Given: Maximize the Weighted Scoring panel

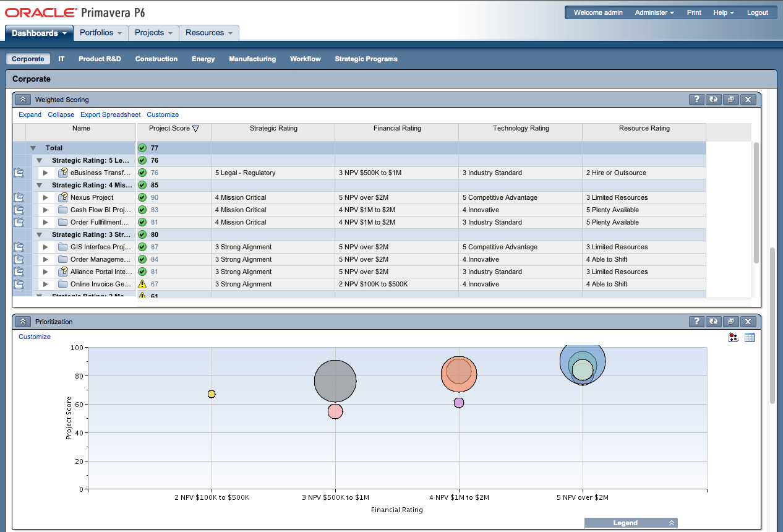Looking at the screenshot, I should point(730,100).
